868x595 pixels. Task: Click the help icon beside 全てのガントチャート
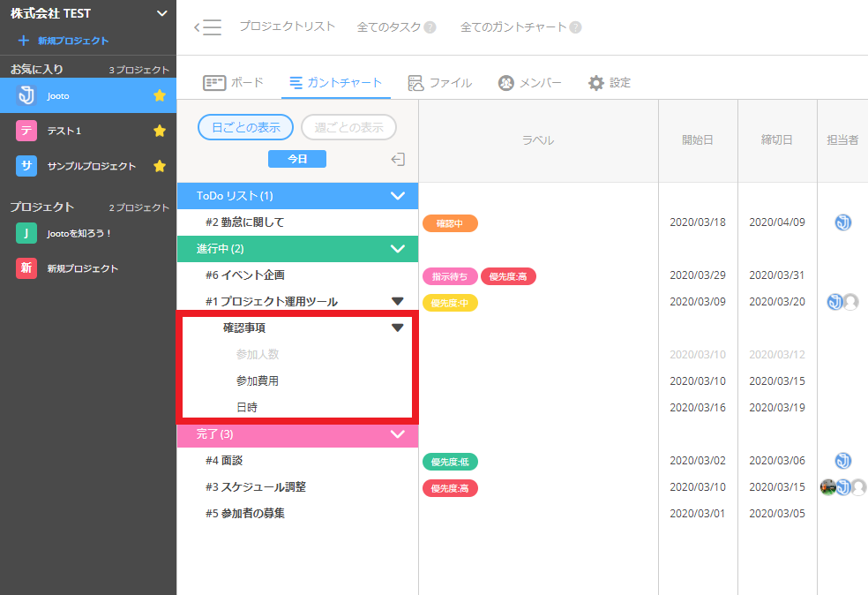pos(575,27)
